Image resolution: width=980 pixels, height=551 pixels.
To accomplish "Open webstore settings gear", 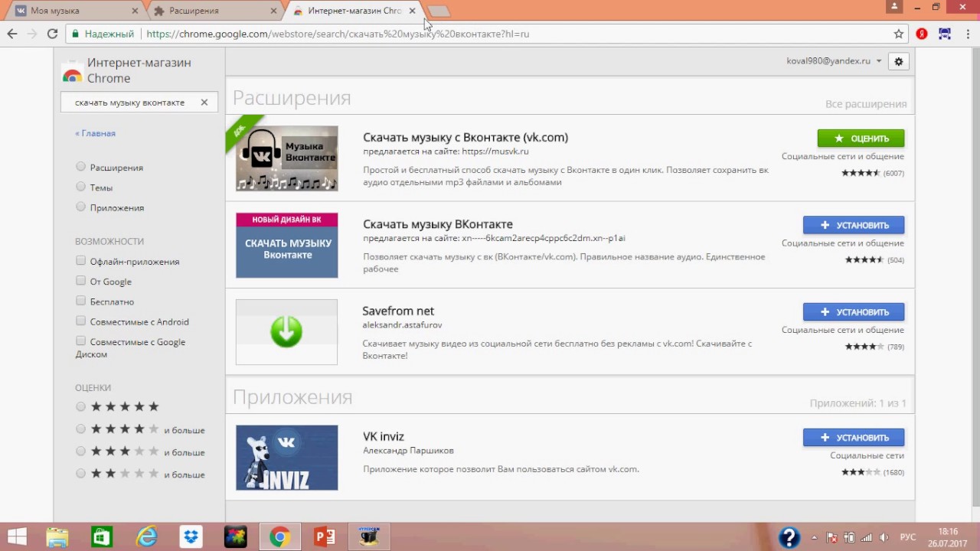I will [x=899, y=61].
